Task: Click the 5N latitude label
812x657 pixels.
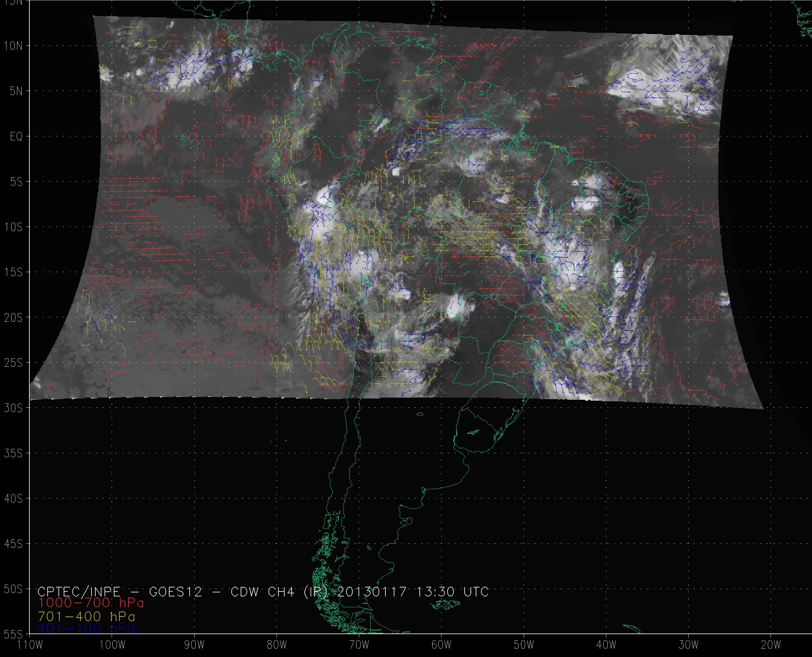Action: 16,91
